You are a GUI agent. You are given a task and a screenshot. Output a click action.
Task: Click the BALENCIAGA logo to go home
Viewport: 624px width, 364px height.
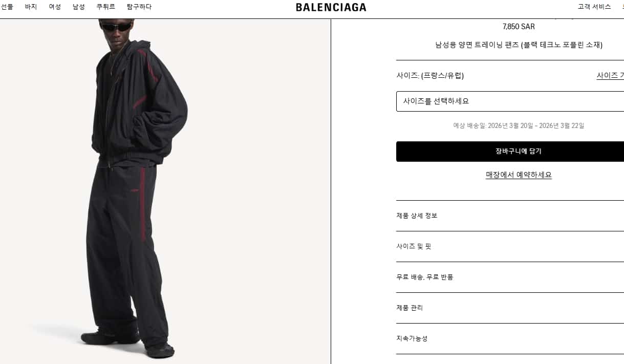[331, 7]
